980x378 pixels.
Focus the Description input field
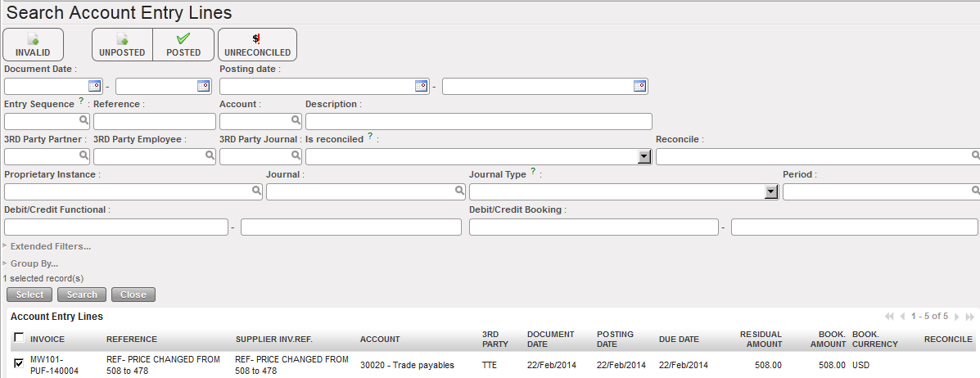coord(479,121)
